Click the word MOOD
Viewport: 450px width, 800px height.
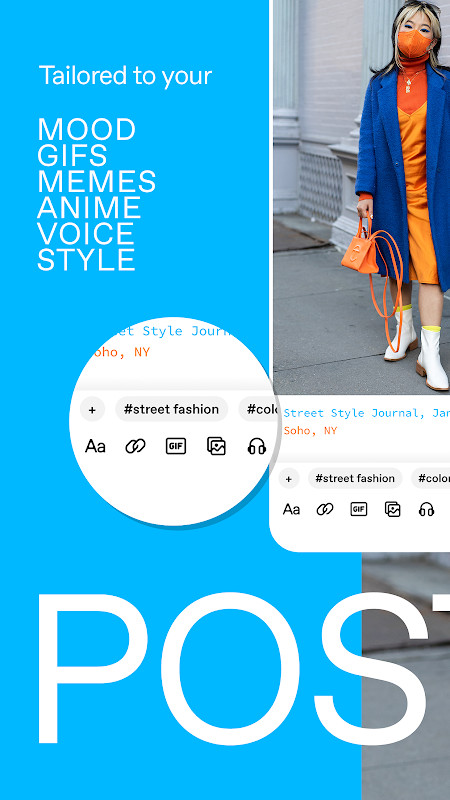[87, 130]
